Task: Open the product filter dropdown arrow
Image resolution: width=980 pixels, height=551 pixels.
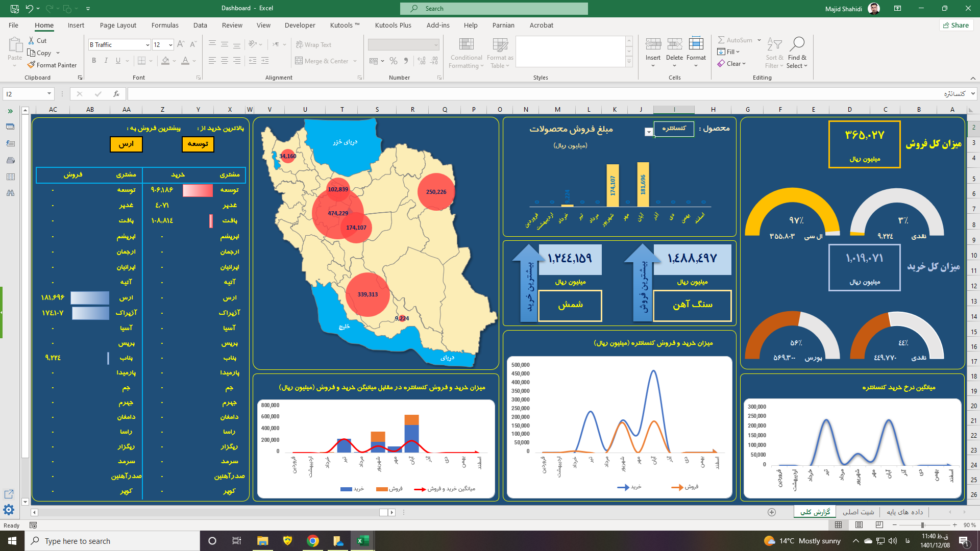Action: 648,132
